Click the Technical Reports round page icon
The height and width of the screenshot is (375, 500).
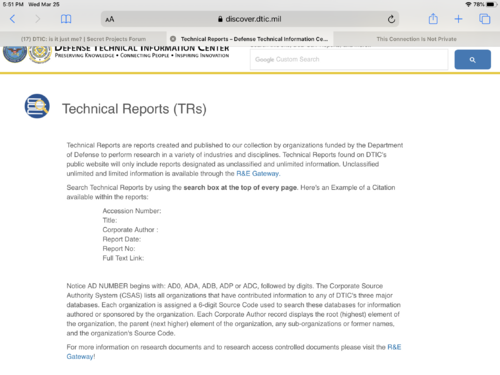pos(37,106)
